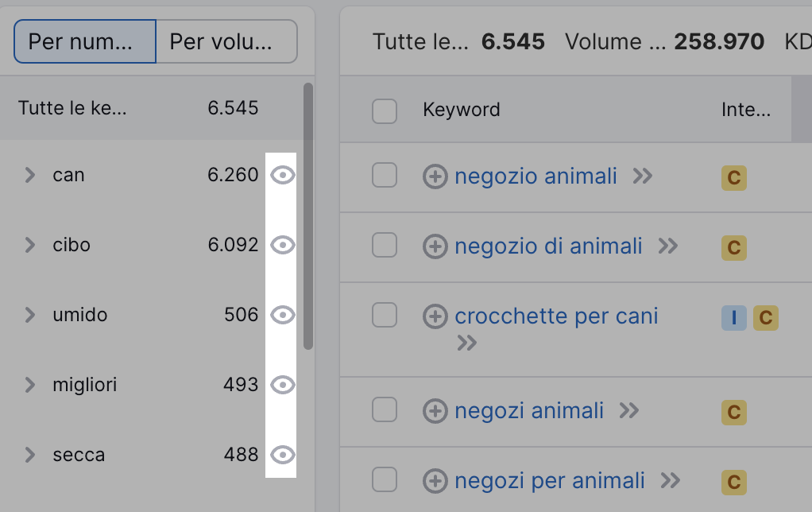The image size is (812, 512).
Task: Click the I intent badge for crocchette per cani
Action: (733, 318)
